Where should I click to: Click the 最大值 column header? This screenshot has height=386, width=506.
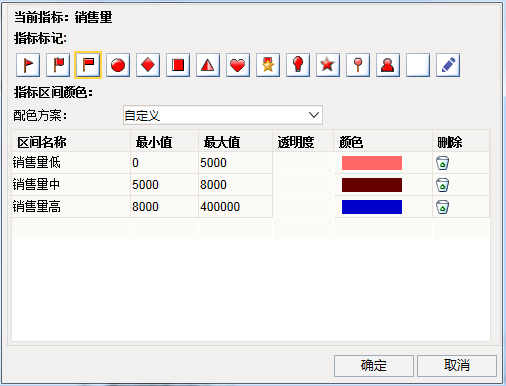pos(235,142)
